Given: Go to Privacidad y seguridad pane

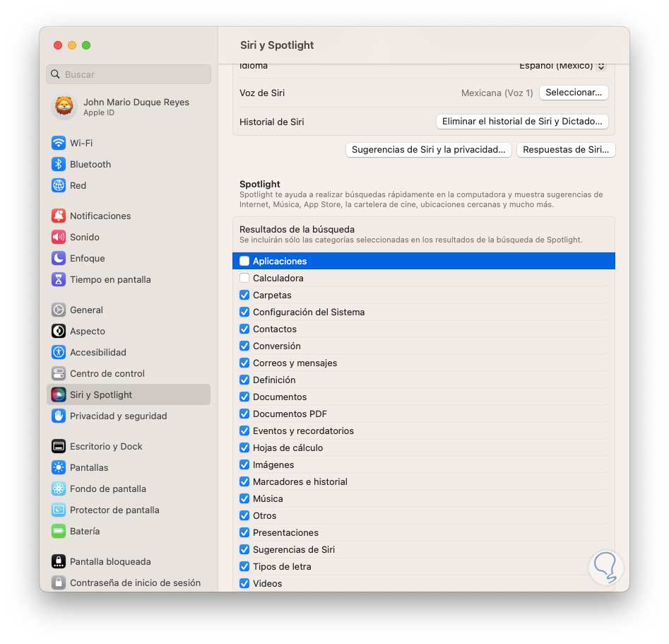Looking at the screenshot, I should click(129, 416).
